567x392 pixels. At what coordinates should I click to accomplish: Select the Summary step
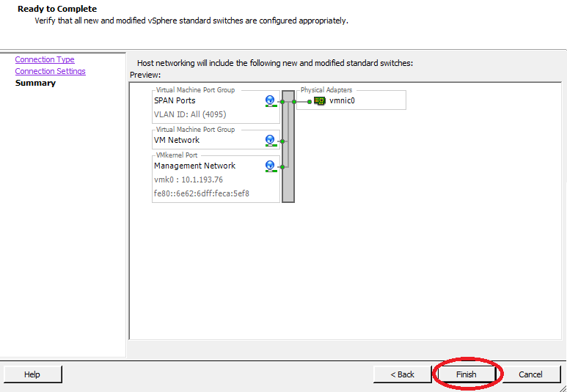pyautogui.click(x=35, y=83)
